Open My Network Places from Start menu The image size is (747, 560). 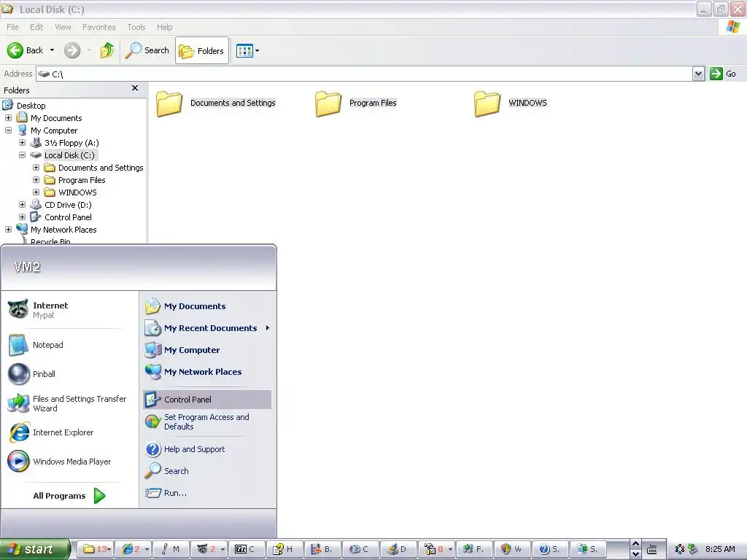click(207, 372)
